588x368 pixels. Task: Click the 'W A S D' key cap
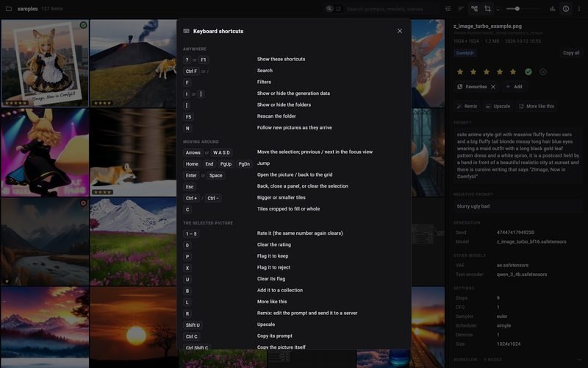[x=221, y=153]
